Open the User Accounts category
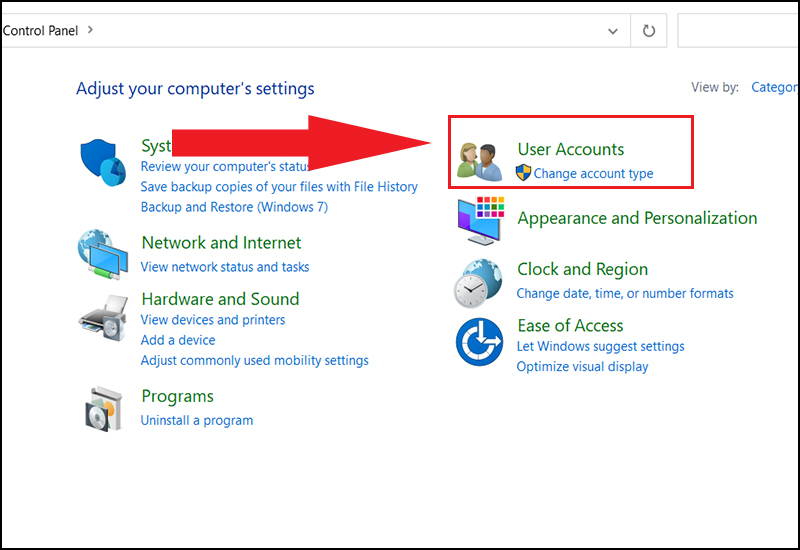This screenshot has height=550, width=800. coord(570,149)
